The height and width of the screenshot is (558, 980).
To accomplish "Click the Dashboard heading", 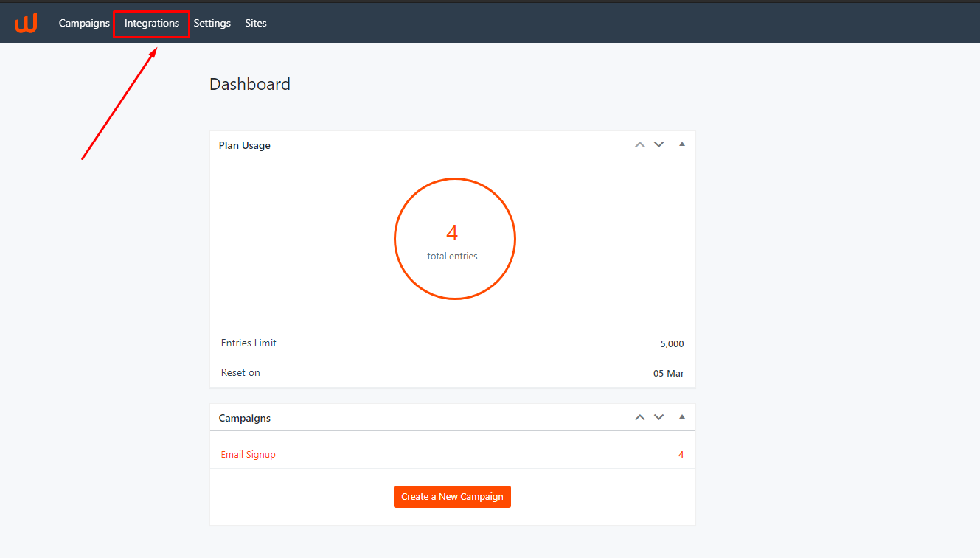I will (x=250, y=84).
